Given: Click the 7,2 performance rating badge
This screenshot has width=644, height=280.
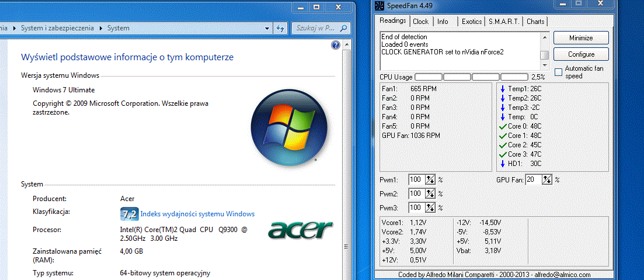Looking at the screenshot, I should 128,214.
